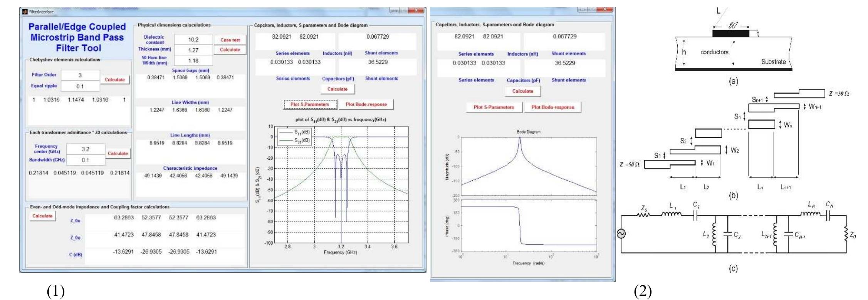
Task: Click the MATLAB icon in filterInterface title bar
Action: (24, 12)
